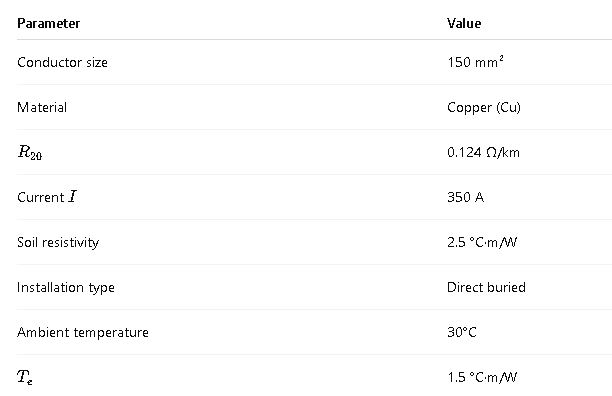Click the Copper (Cu) value
This screenshot has width=612, height=396.
484,107
